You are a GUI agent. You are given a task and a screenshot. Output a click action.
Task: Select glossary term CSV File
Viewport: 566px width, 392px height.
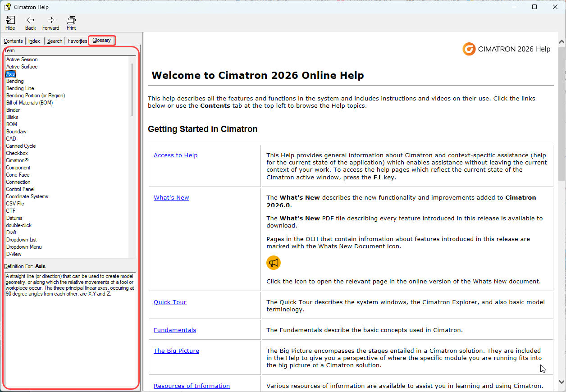click(15, 204)
